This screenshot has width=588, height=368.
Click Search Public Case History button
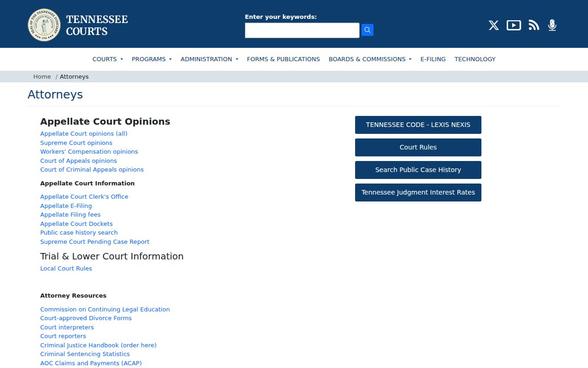418,170
